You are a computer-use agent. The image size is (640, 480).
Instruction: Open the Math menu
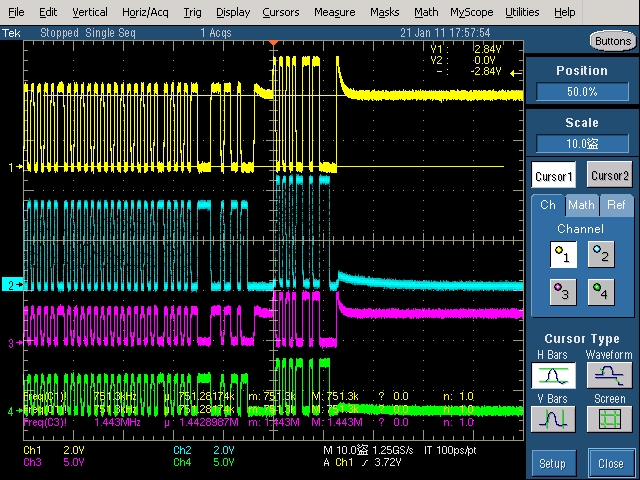pos(426,12)
